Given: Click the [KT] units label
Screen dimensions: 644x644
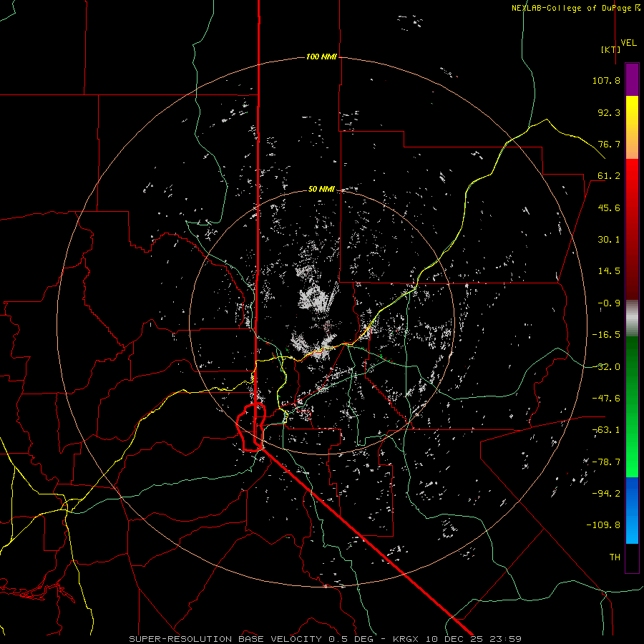Looking at the screenshot, I should tap(611, 49).
